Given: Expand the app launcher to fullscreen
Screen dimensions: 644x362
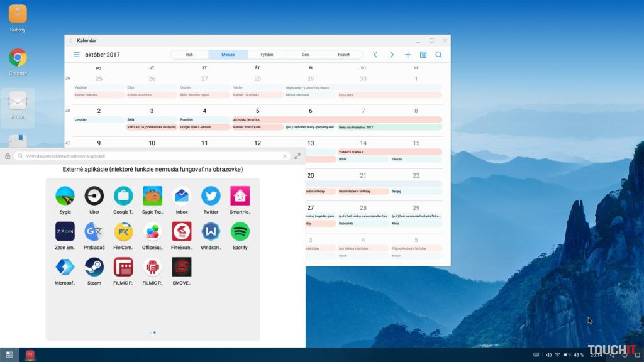Looking at the screenshot, I should click(297, 156).
